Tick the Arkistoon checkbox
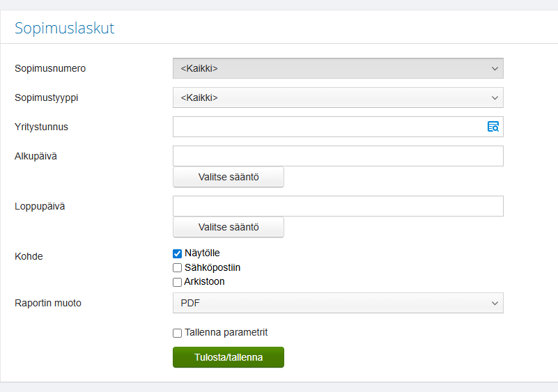 (177, 282)
